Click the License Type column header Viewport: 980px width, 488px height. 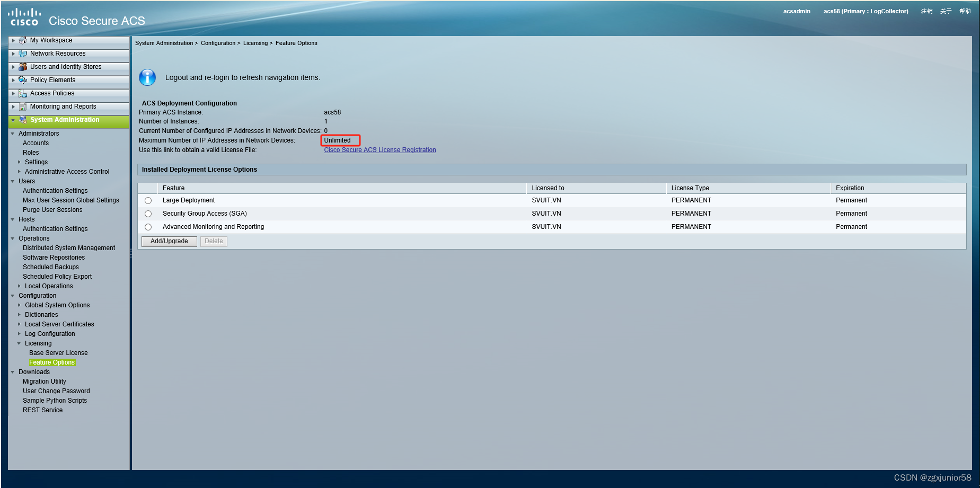748,188
